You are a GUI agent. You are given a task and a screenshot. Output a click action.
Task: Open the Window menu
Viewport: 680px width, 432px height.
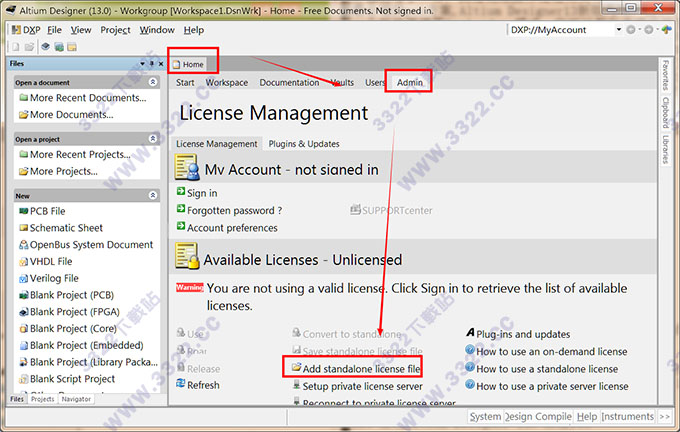click(157, 30)
